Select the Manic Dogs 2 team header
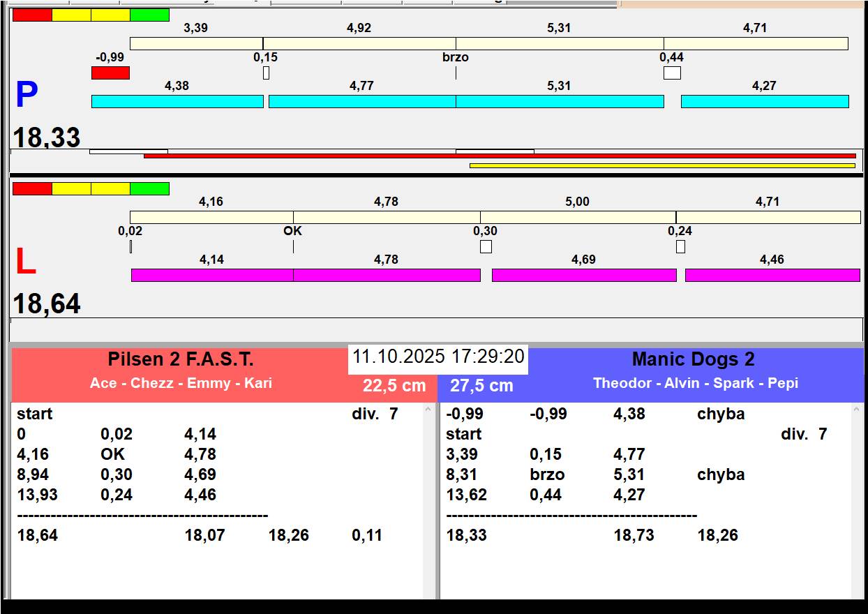 pyautogui.click(x=693, y=360)
